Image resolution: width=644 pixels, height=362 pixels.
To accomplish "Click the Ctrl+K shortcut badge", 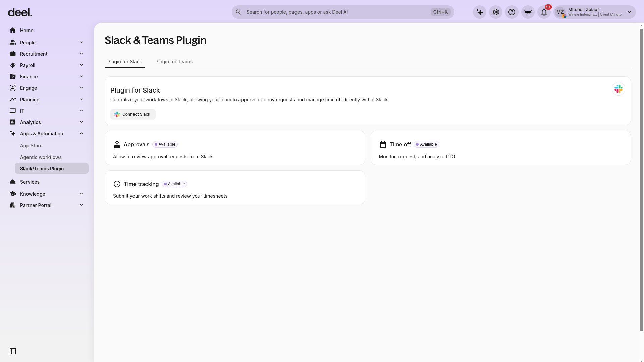I will [440, 12].
